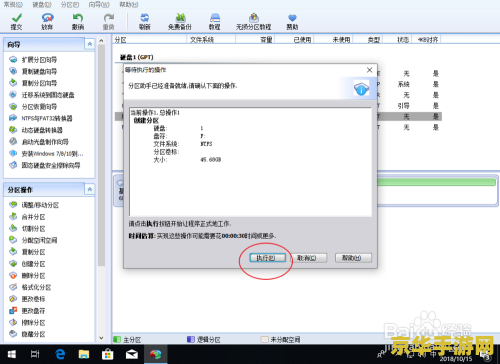Open the 向导 menu in menu bar

pos(99,5)
